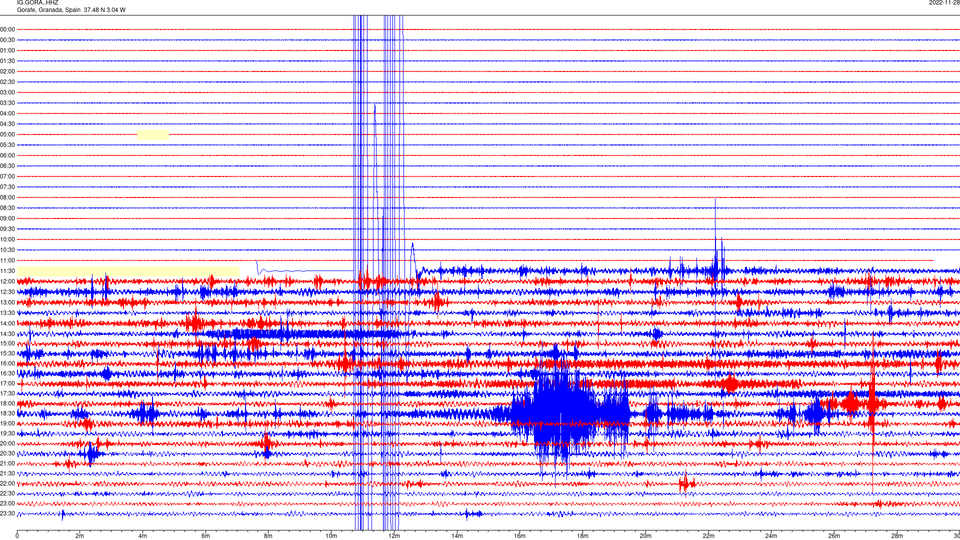This screenshot has width=960, height=540.
Task: Click the 6m tick label on bottom axis
Action: pyautogui.click(x=205, y=536)
